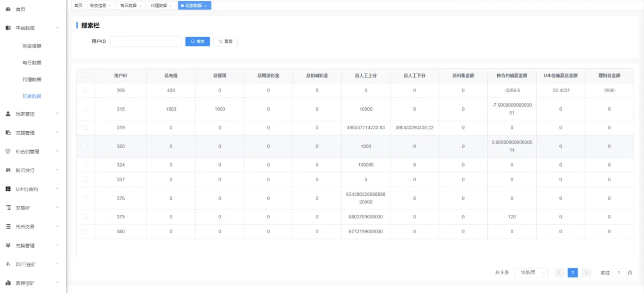Collapse the 平台数据 menu chevron
This screenshot has width=644, height=293.
point(57,28)
